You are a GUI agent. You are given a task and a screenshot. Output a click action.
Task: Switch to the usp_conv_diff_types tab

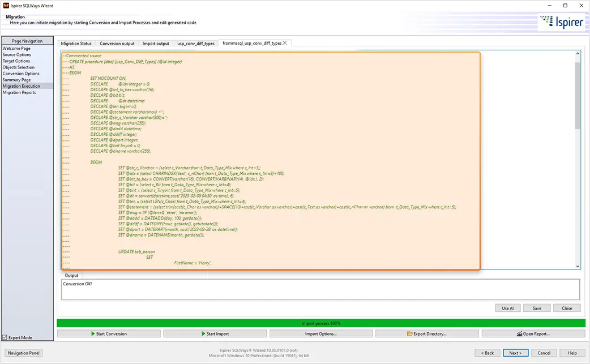[x=196, y=43]
